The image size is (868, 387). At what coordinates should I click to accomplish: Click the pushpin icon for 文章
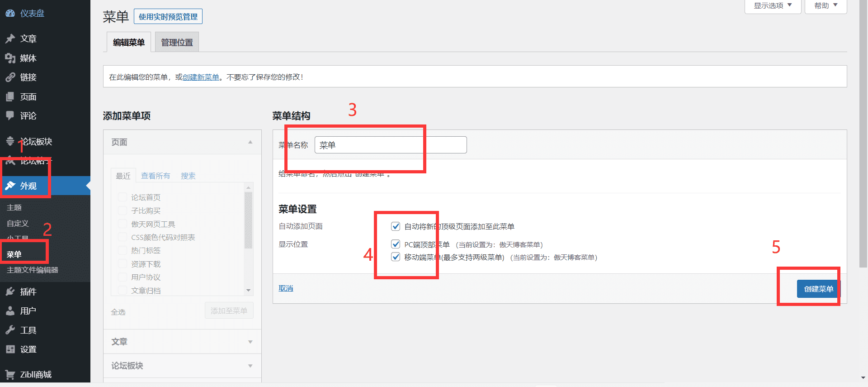(x=10, y=39)
